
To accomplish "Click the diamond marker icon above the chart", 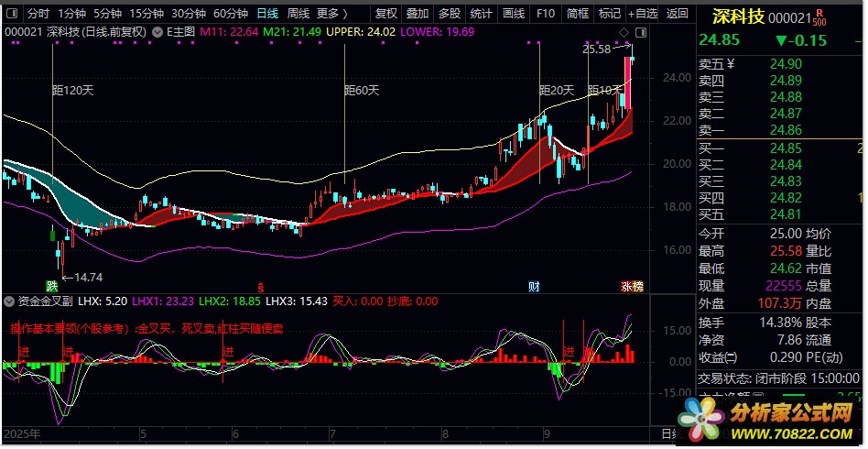I will [x=624, y=33].
